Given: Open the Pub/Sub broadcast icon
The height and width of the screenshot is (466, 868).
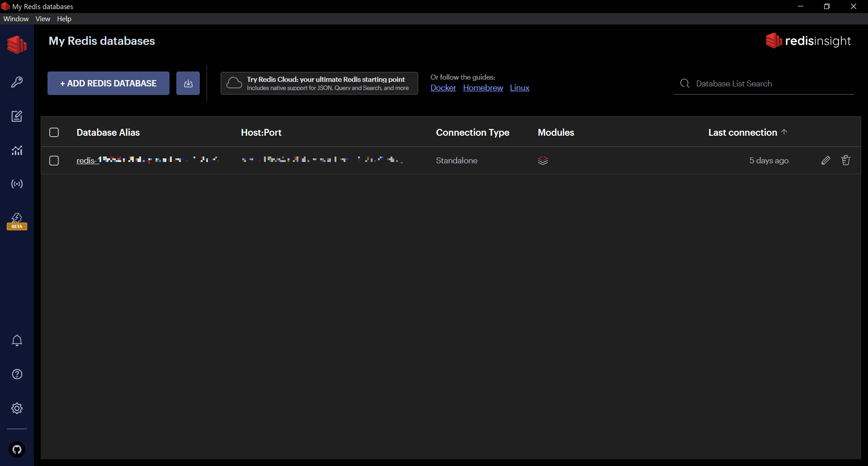Looking at the screenshot, I should (x=17, y=184).
